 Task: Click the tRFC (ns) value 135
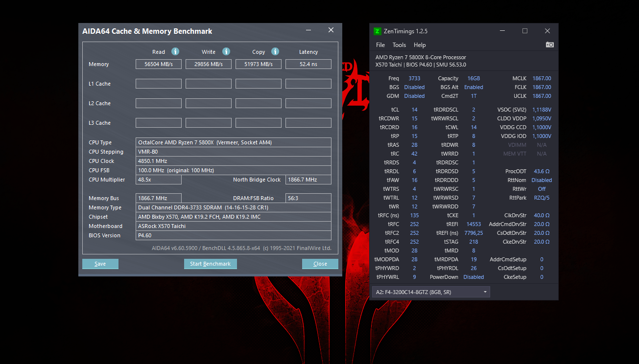tap(414, 215)
